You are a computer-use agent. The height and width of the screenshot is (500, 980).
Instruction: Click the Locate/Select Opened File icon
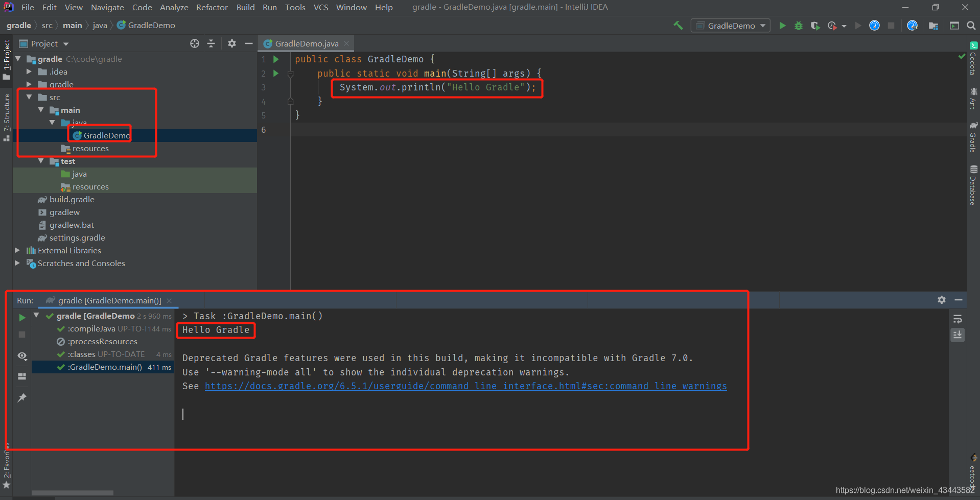195,43
